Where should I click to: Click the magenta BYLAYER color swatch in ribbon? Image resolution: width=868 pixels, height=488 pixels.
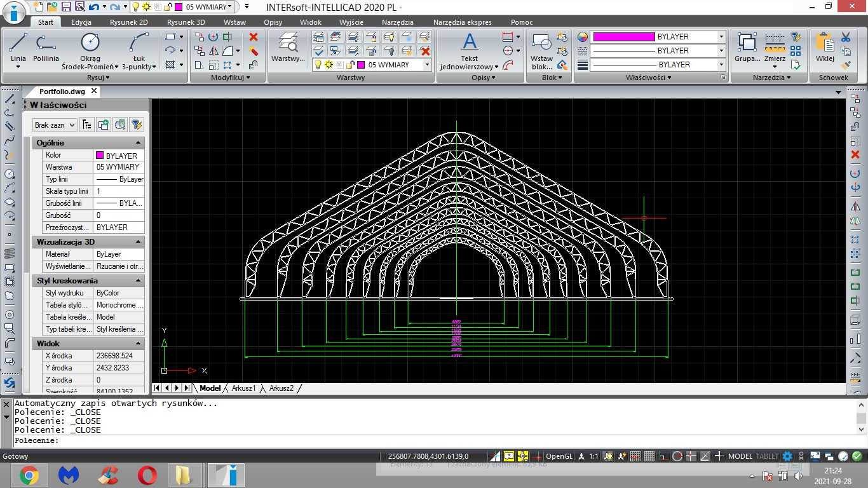(x=624, y=37)
